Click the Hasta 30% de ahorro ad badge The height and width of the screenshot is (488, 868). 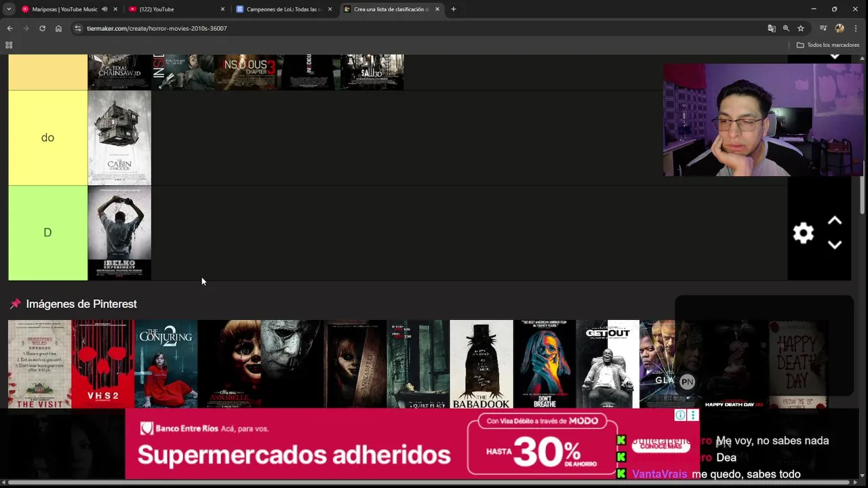542,451
